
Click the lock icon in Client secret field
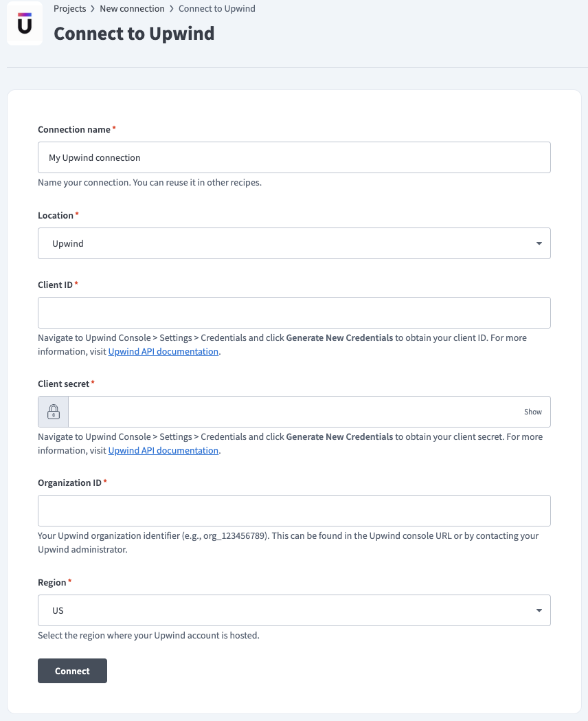pyautogui.click(x=54, y=412)
